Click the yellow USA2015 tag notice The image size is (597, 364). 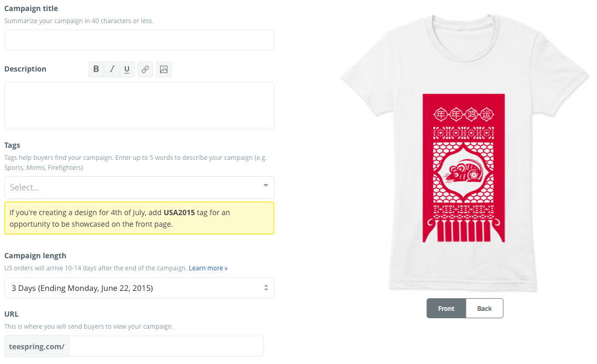tap(139, 218)
